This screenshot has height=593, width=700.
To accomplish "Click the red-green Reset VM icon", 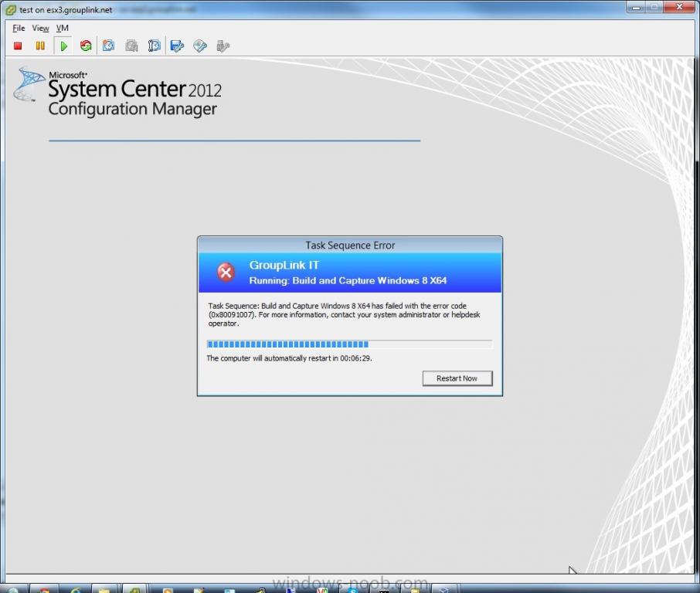I will pos(86,46).
